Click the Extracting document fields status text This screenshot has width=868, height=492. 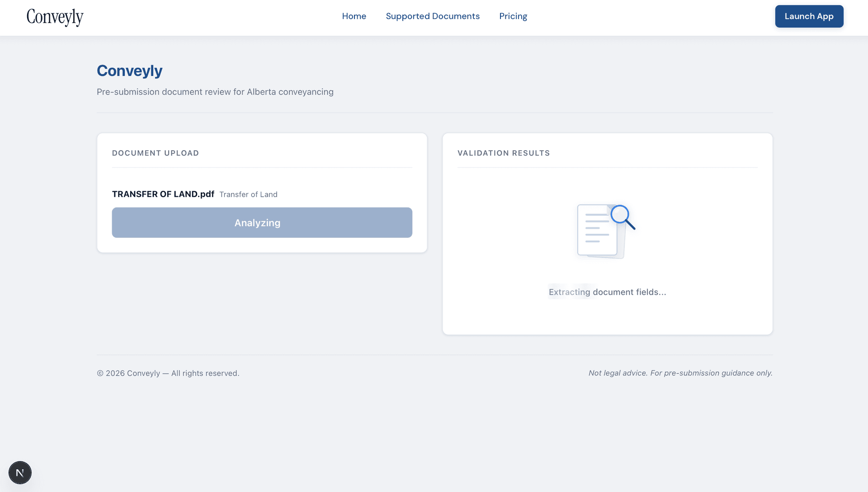click(607, 292)
